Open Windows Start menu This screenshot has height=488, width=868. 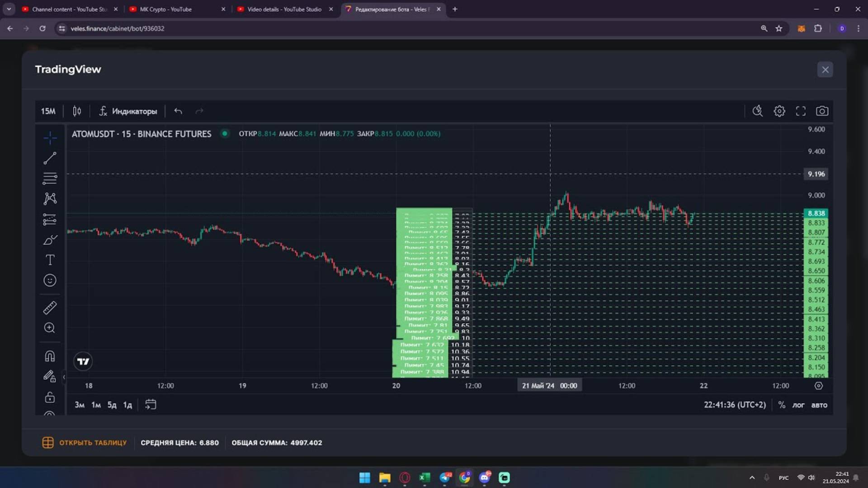point(364,478)
